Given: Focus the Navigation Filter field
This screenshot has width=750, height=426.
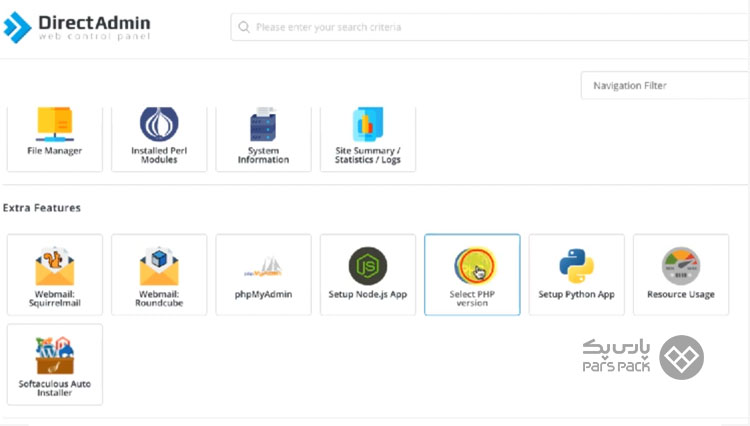Looking at the screenshot, I should tap(665, 86).
